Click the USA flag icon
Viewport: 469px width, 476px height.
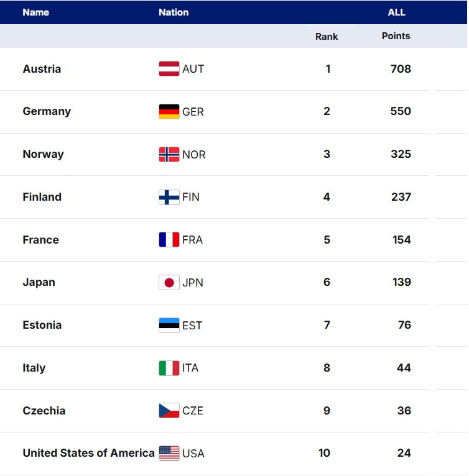point(169,454)
